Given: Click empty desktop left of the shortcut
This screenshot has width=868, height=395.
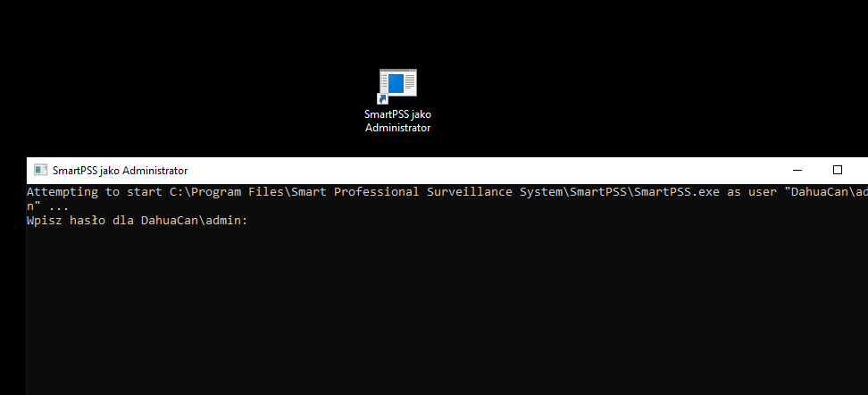Looking at the screenshot, I should [x=179, y=89].
